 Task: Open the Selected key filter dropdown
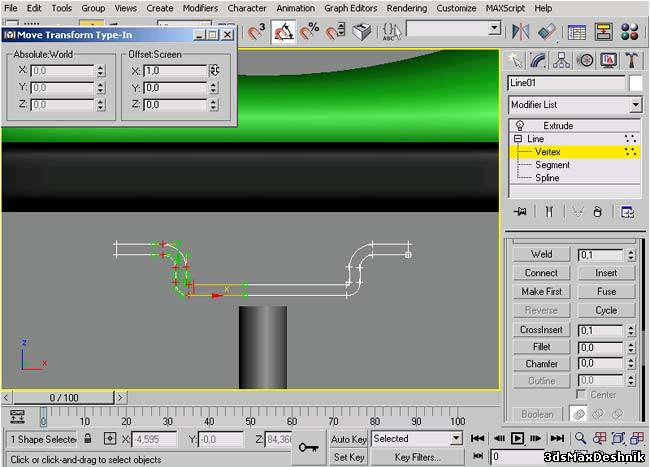pyautogui.click(x=456, y=438)
